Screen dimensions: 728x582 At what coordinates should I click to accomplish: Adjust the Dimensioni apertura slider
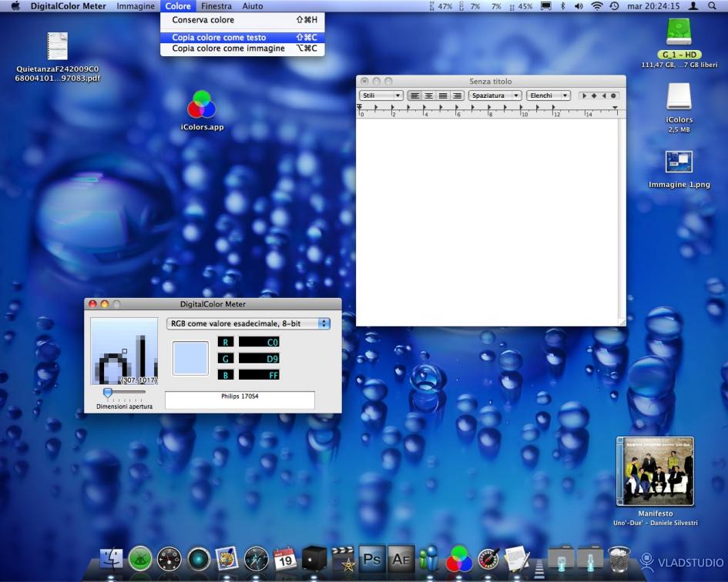[x=108, y=393]
